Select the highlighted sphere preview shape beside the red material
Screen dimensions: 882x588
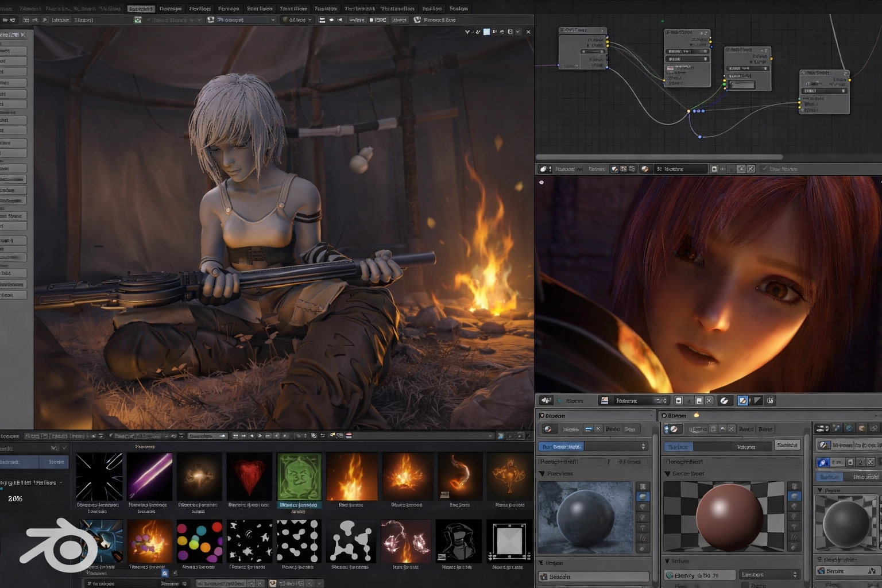tap(795, 496)
